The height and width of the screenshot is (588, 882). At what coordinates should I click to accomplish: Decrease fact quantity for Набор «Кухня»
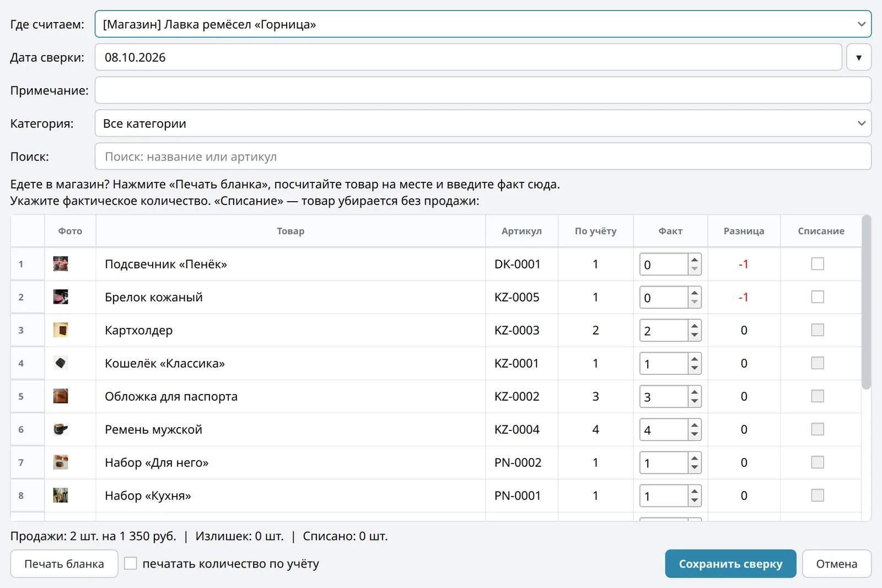click(x=695, y=500)
